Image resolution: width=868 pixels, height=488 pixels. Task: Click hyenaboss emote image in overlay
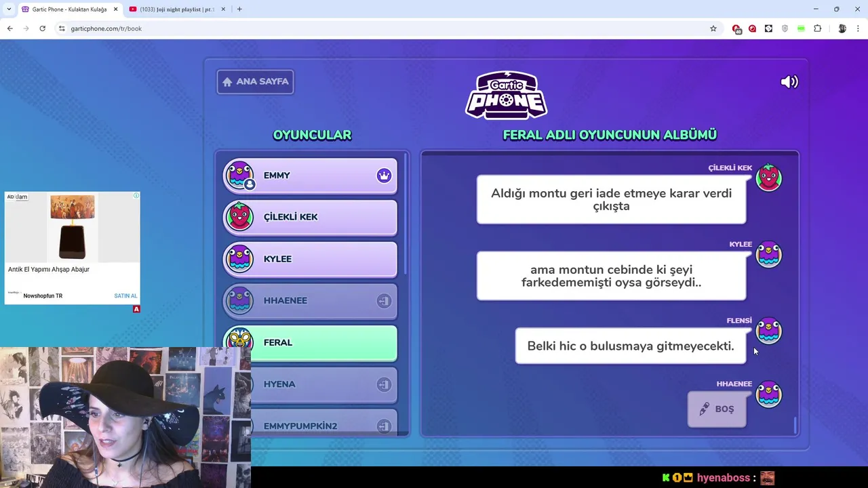tap(767, 478)
